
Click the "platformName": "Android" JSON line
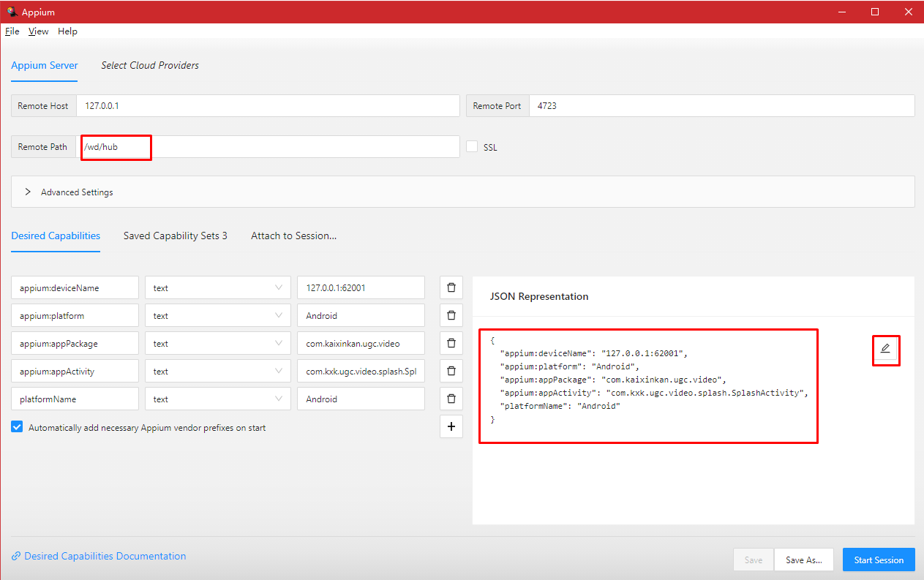(x=560, y=406)
